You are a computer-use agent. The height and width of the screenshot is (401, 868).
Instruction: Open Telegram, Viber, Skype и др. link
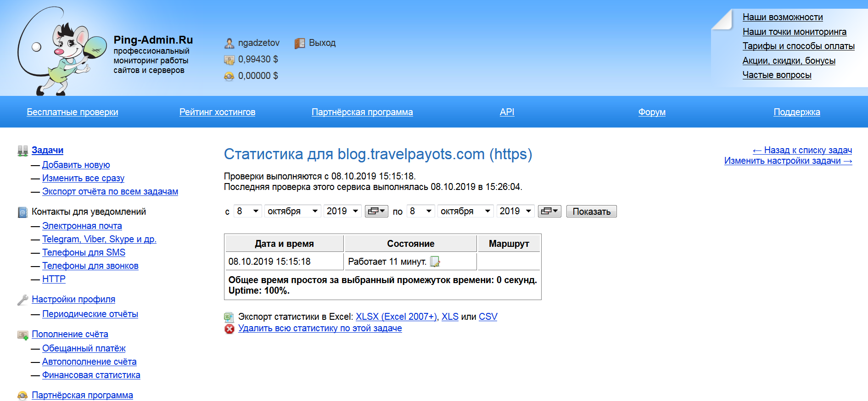tap(99, 239)
